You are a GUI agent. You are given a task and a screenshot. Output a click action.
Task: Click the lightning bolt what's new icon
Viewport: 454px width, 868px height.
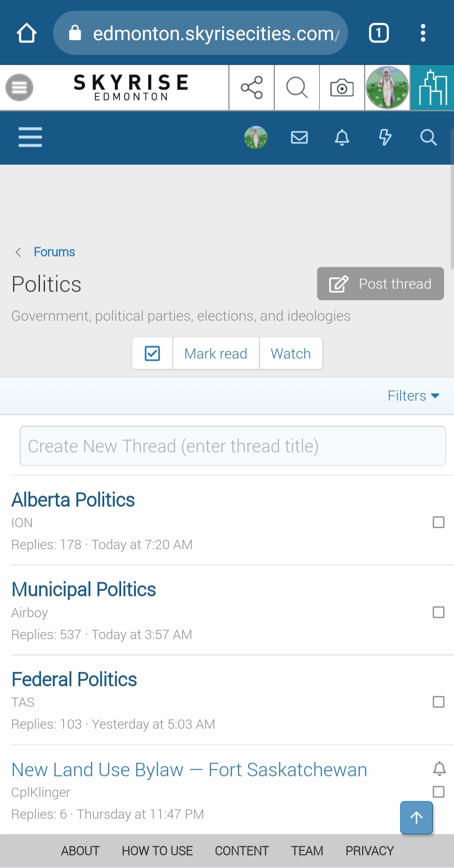[385, 138]
